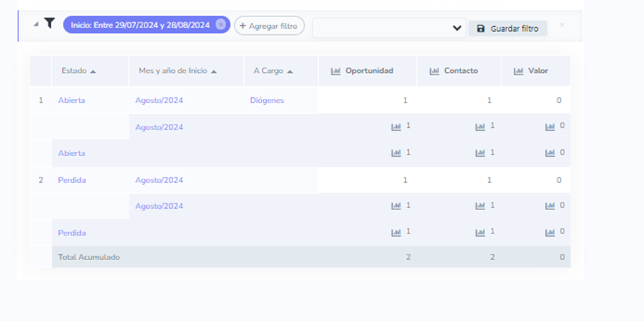The image size is (644, 321).
Task: Remove the Inicio date filter chip
Action: (220, 25)
